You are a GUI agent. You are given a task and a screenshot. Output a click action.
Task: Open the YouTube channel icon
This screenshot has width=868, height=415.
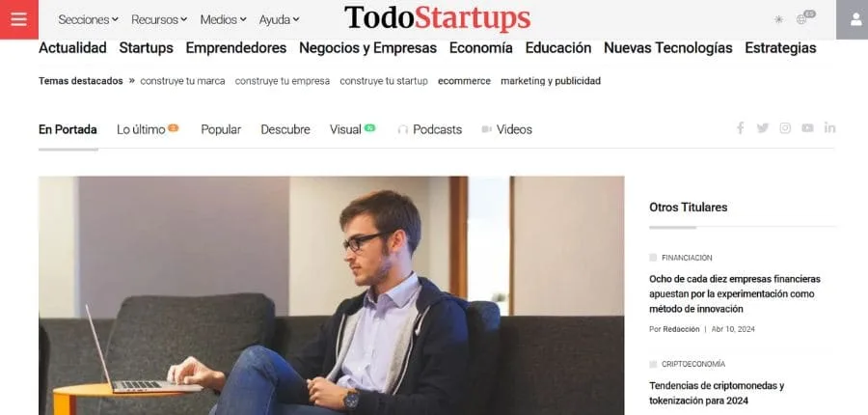pos(807,128)
